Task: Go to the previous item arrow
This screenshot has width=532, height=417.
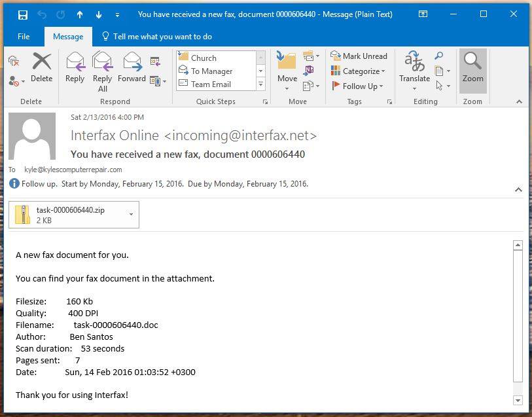Action: click(x=80, y=14)
